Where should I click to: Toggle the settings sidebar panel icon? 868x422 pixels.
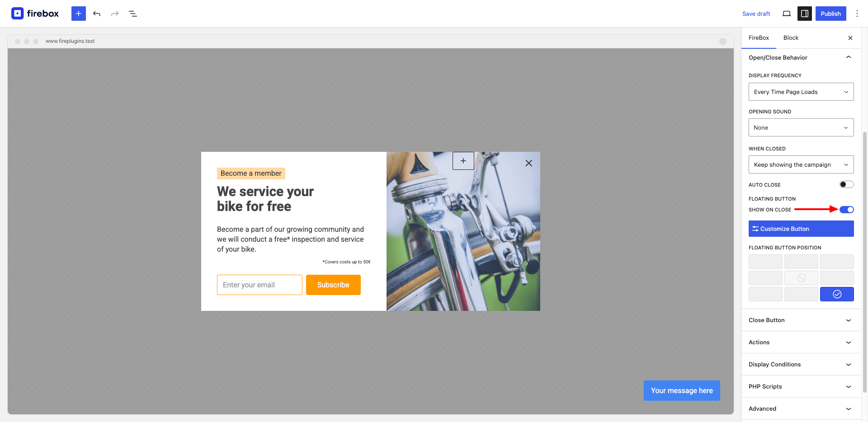click(x=805, y=14)
